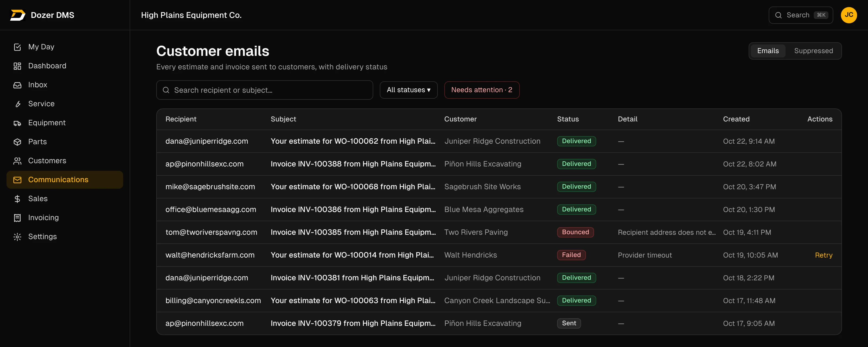Click Oct 22, 9:14 AM created date

point(748,142)
